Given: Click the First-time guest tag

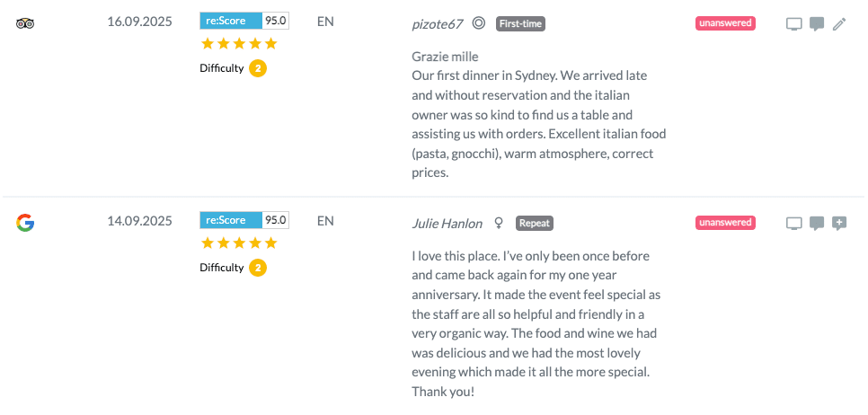Looking at the screenshot, I should (x=521, y=23).
